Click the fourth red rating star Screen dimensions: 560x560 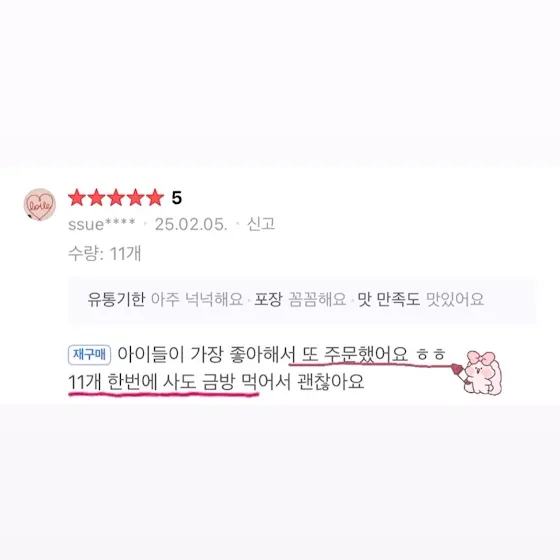click(135, 198)
